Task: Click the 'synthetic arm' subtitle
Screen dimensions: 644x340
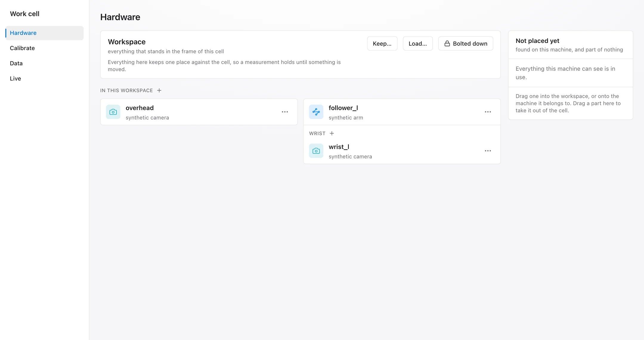Action: 346,118
